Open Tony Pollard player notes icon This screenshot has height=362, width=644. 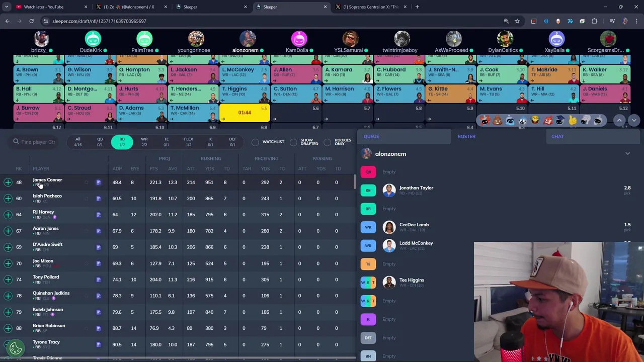tap(99, 280)
